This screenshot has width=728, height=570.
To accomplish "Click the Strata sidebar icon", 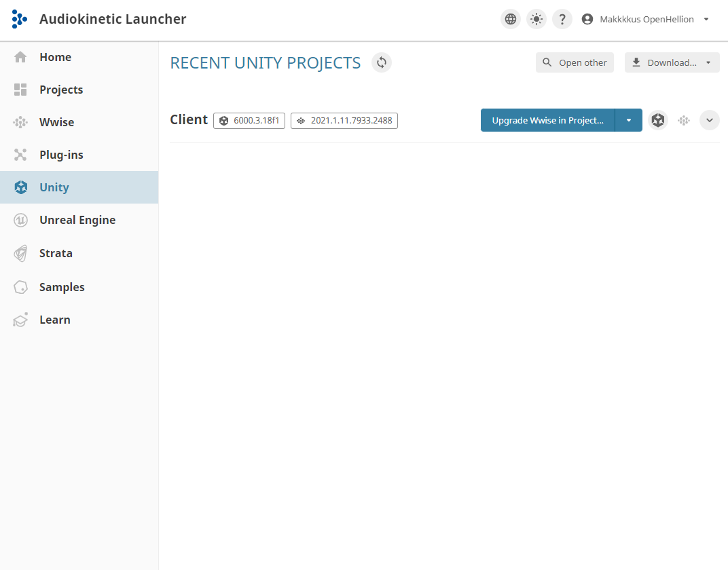I will pos(20,253).
